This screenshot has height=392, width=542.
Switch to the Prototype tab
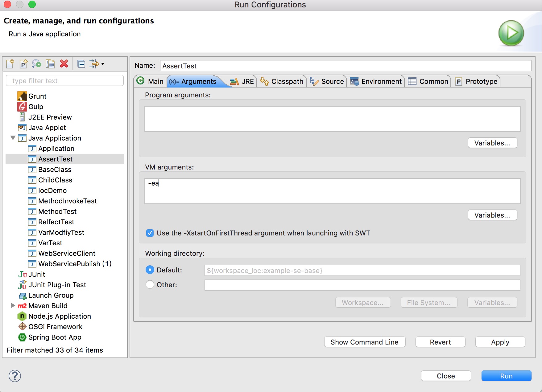coord(476,81)
